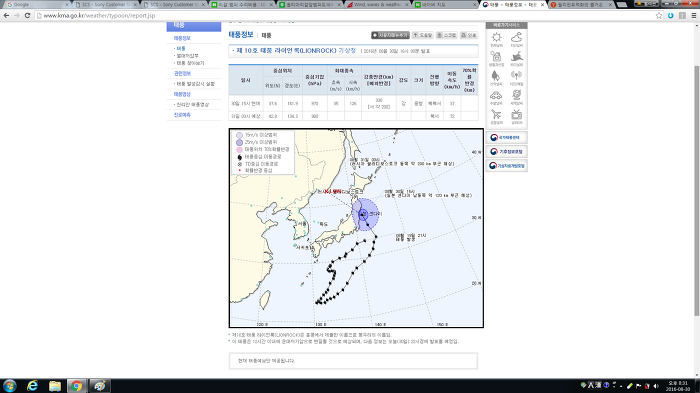The height and width of the screenshot is (393, 700).
Task: Click the Chrome forward arrow
Action: pyautogui.click(x=17, y=15)
